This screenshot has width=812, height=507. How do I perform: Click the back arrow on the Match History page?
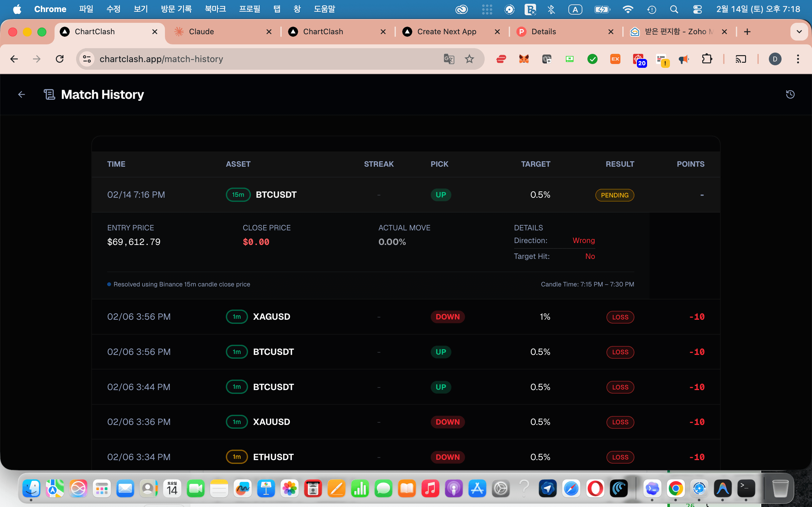tap(21, 94)
